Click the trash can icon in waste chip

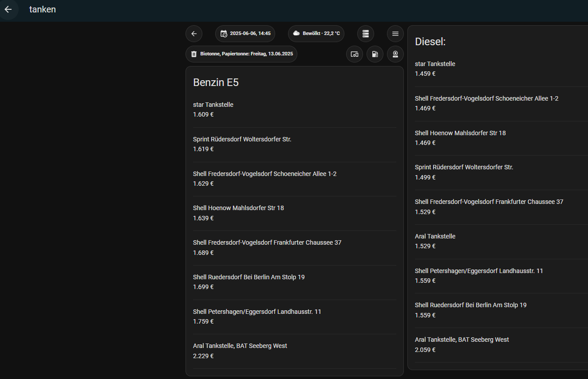click(x=194, y=54)
